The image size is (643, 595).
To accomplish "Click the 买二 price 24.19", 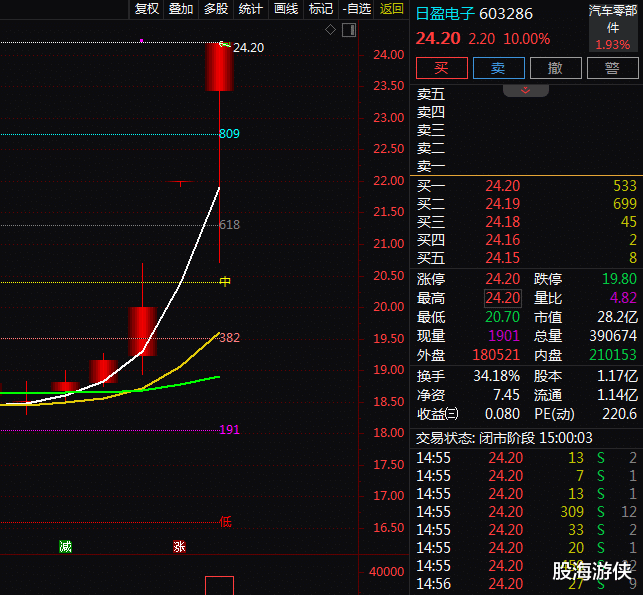I will [x=503, y=204].
